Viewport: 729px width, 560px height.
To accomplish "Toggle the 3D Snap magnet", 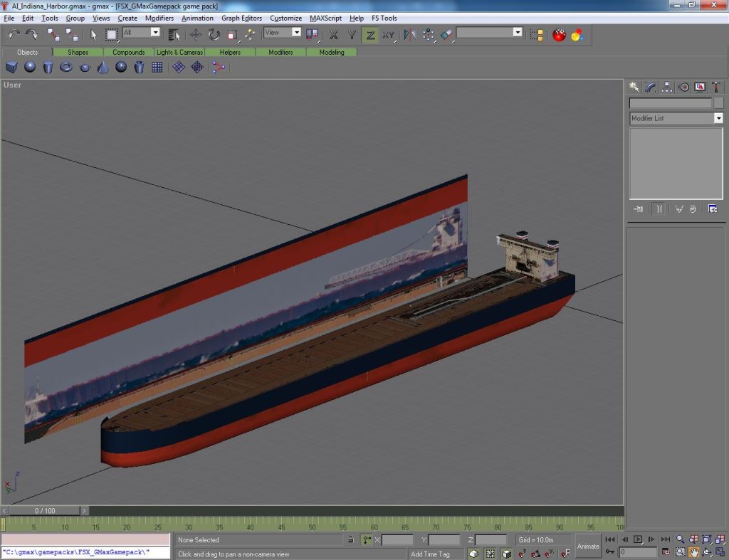I will 522,553.
